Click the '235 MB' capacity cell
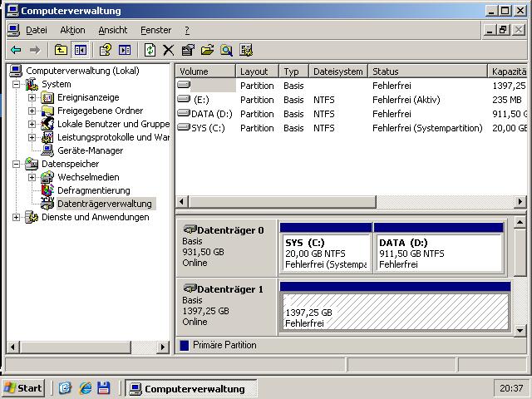The width and height of the screenshot is (532, 399). pyautogui.click(x=507, y=100)
